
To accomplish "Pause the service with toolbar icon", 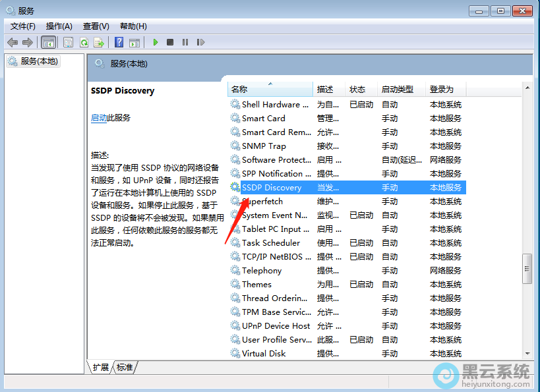I will tap(185, 42).
